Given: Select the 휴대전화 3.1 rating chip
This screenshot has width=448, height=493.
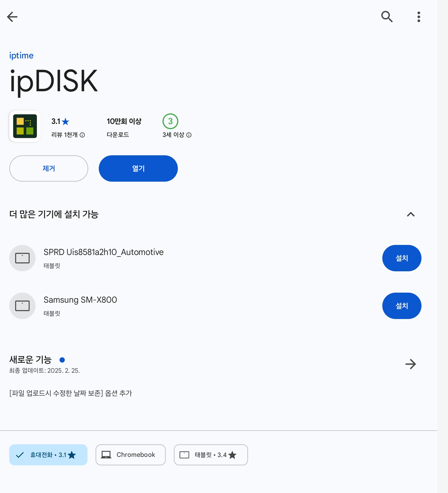Looking at the screenshot, I should 48,455.
